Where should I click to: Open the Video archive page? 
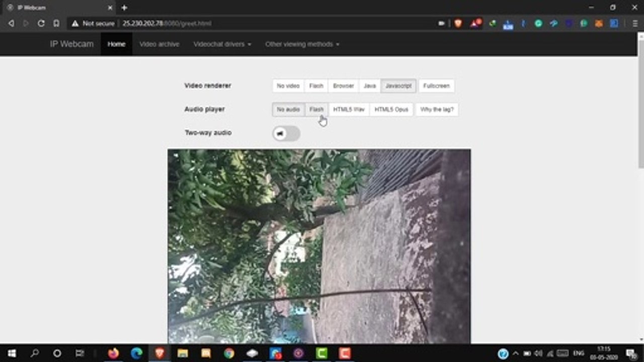pos(159,44)
